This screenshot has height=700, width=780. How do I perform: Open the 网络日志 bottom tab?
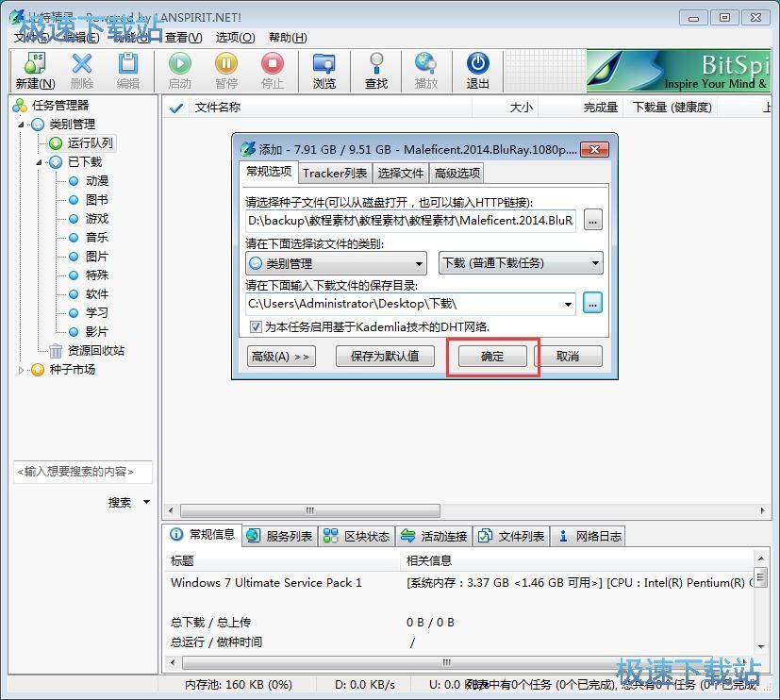589,536
